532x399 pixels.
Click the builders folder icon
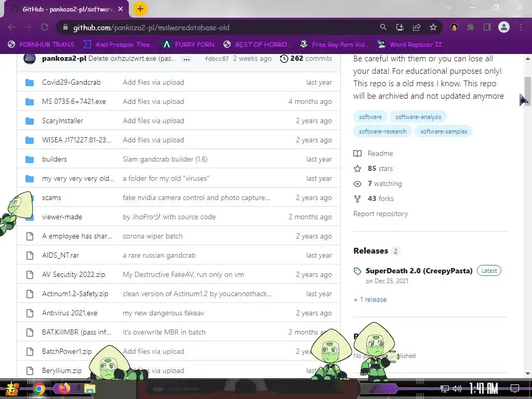pyautogui.click(x=30, y=159)
